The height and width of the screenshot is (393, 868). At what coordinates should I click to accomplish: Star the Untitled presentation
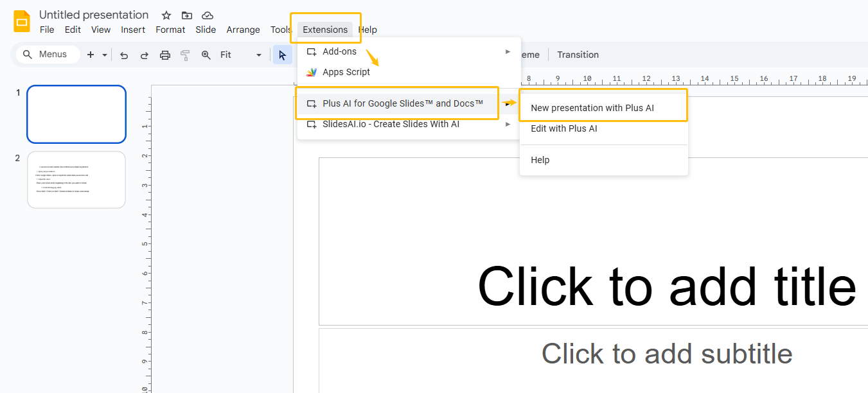(x=166, y=15)
